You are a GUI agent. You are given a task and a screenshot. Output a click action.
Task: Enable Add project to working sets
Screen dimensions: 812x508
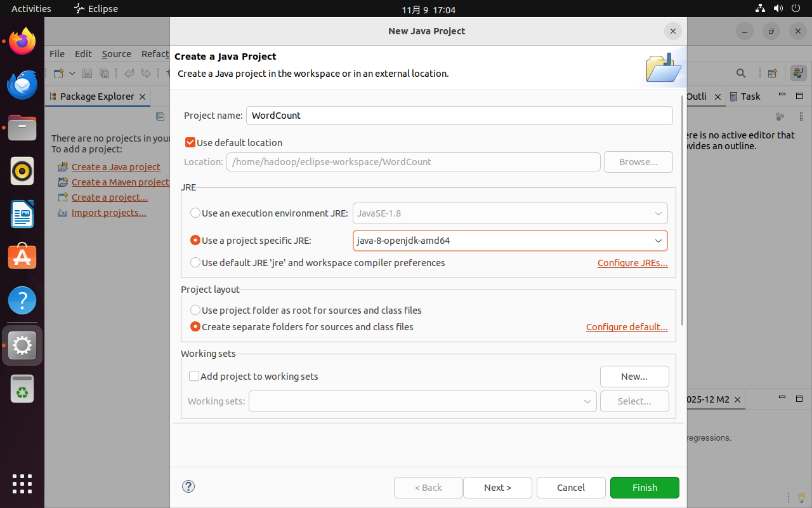coord(195,377)
